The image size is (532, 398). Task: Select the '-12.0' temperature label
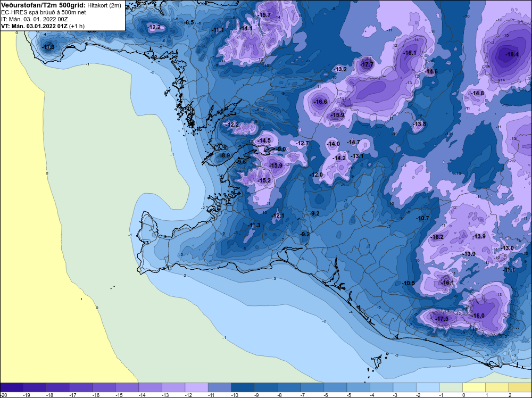pos(316,175)
